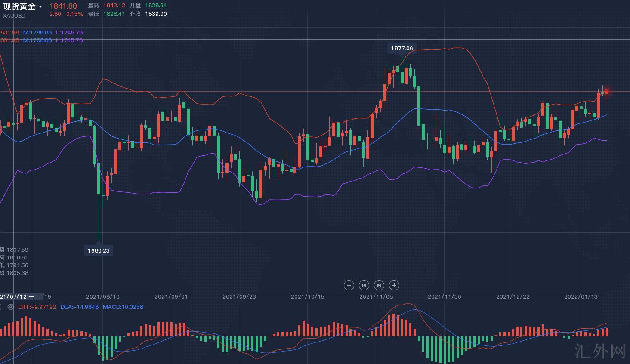Zoom in the chart with plus button

[394, 285]
